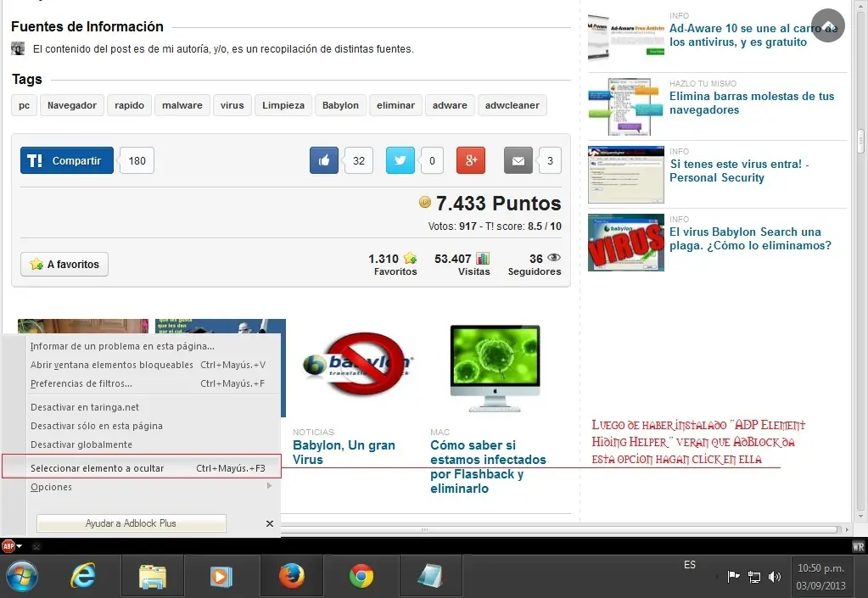The width and height of the screenshot is (868, 598).
Task: Click the Ayudar a Adblock Plus button
Action: pyautogui.click(x=132, y=523)
